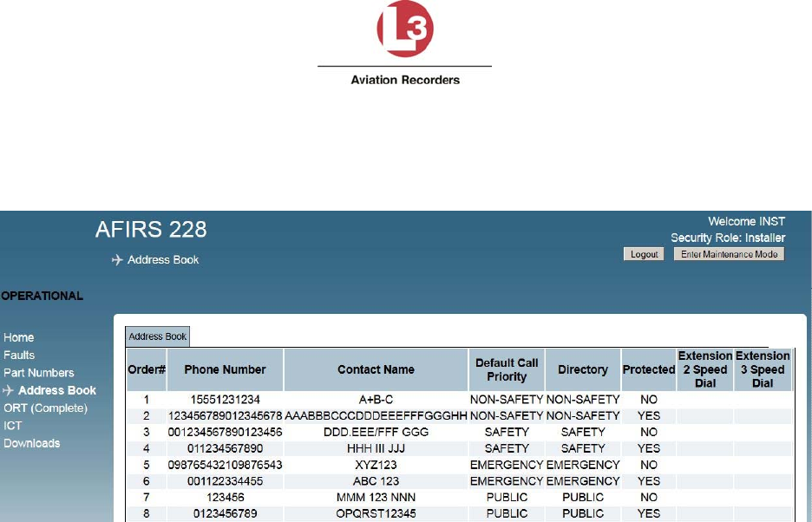Click phone number 001122334455
This screenshot has height=522, width=812.
(225, 481)
